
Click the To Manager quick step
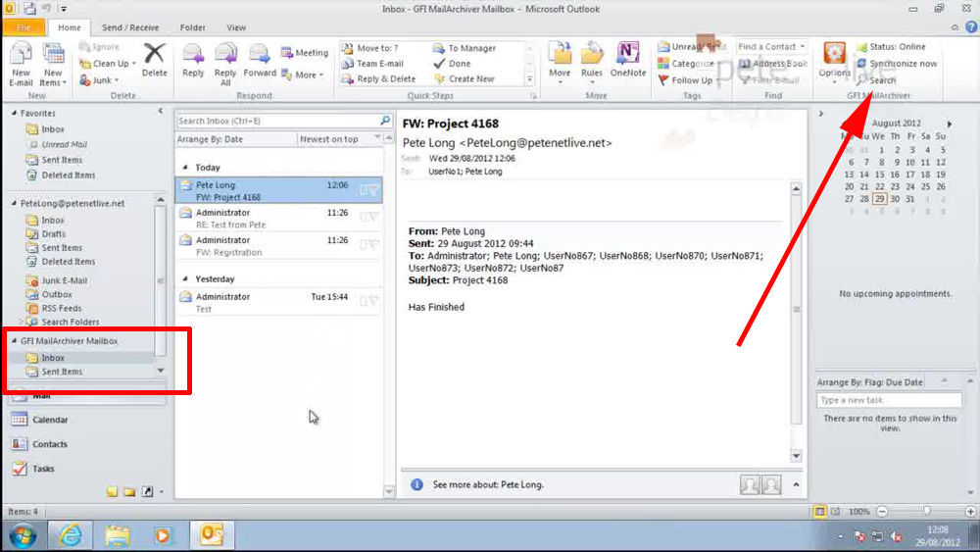[465, 48]
